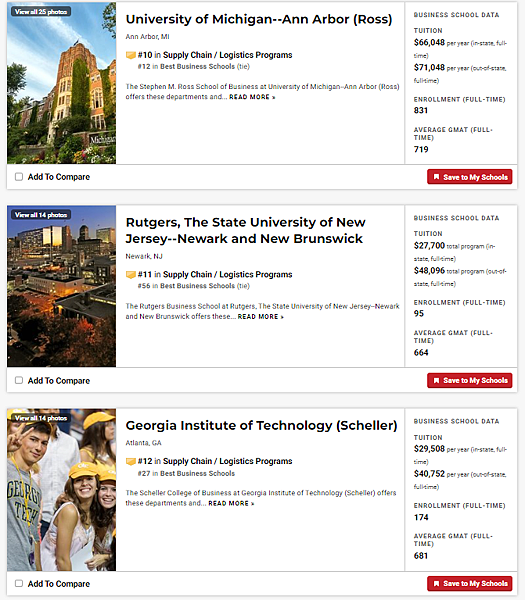Click Rutgers enrollment value 95
Screen dimensions: 525x600
(x=419, y=314)
